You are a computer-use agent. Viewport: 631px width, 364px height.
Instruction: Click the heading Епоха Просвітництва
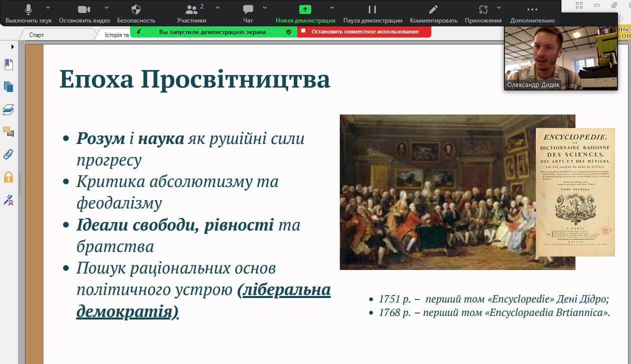pyautogui.click(x=195, y=79)
